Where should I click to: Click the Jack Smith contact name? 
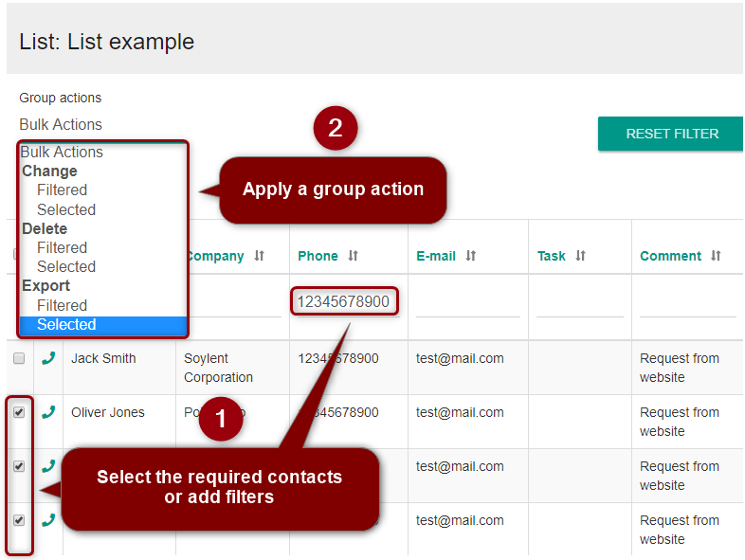pos(103,358)
